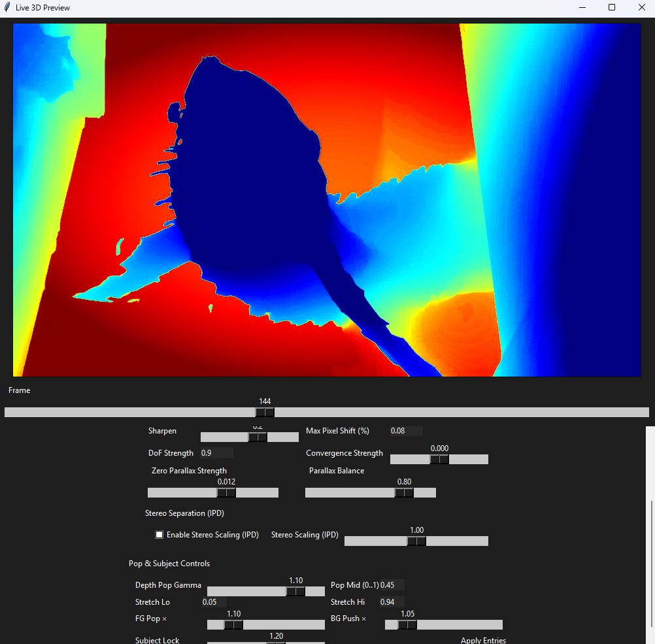The height and width of the screenshot is (644, 655).
Task: Click the Depth Pop Gamma slider handle
Action: (x=295, y=592)
